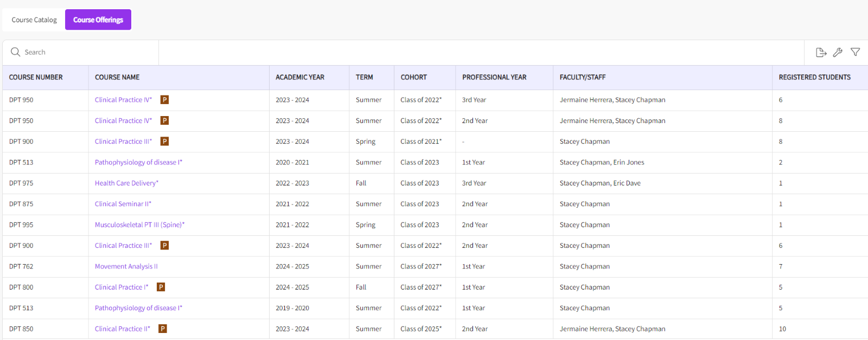Sort by the Academic Year column header
868x340 pixels.
click(x=299, y=78)
